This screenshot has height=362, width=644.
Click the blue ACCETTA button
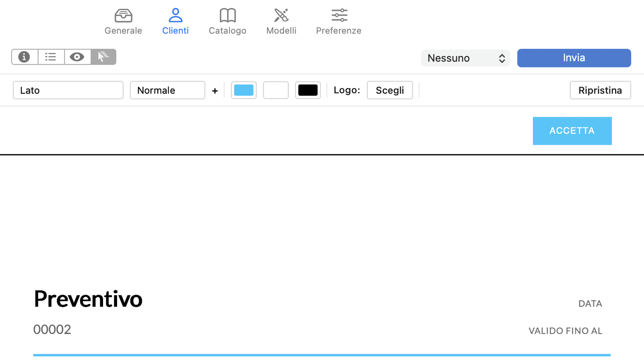(572, 131)
